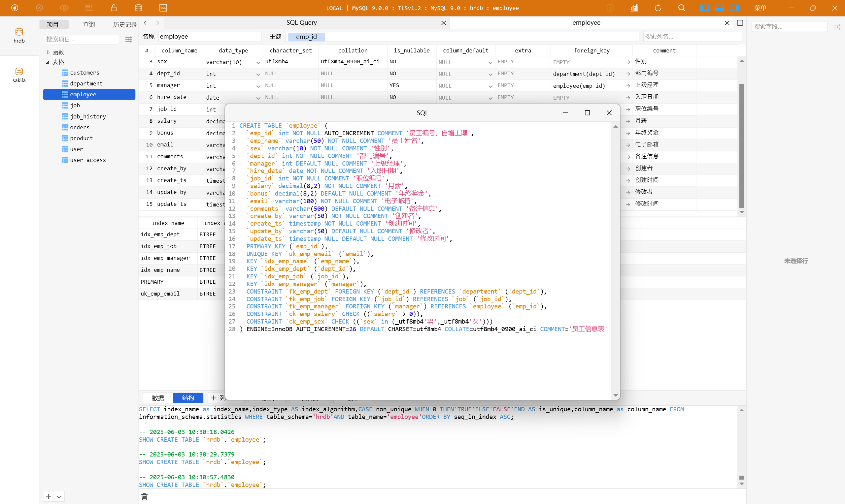Collapse the 表格 tree node

click(x=48, y=62)
